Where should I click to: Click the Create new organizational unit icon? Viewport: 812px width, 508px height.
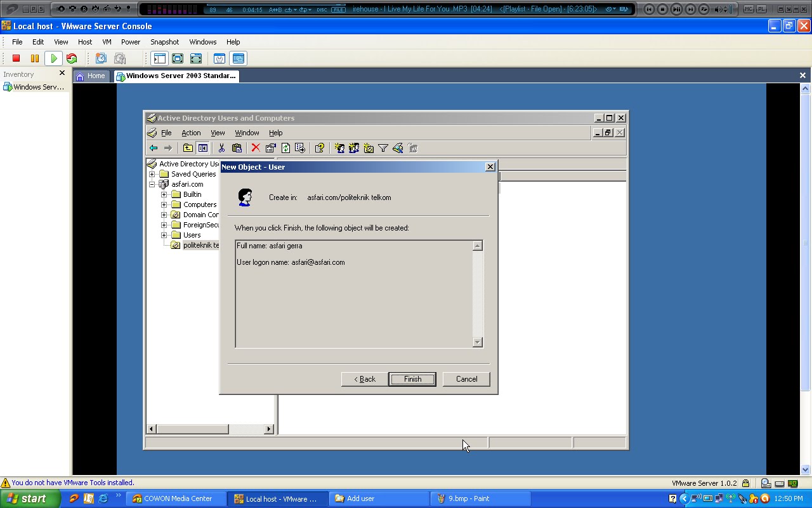tap(369, 148)
